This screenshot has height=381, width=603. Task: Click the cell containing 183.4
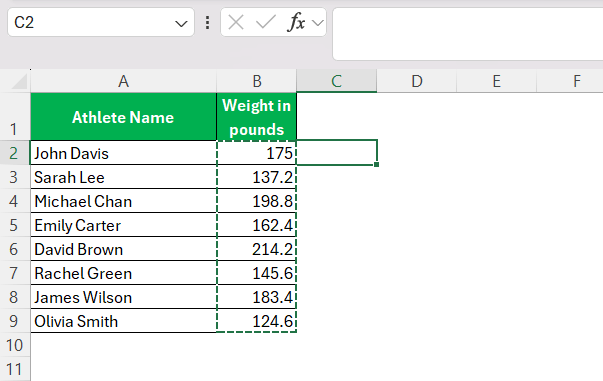click(x=257, y=297)
